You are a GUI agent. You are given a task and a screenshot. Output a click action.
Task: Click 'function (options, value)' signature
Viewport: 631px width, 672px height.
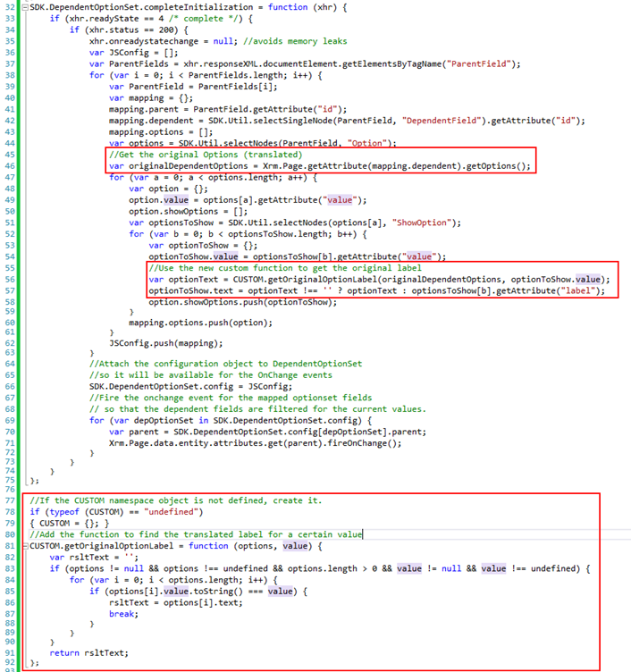pos(250,546)
